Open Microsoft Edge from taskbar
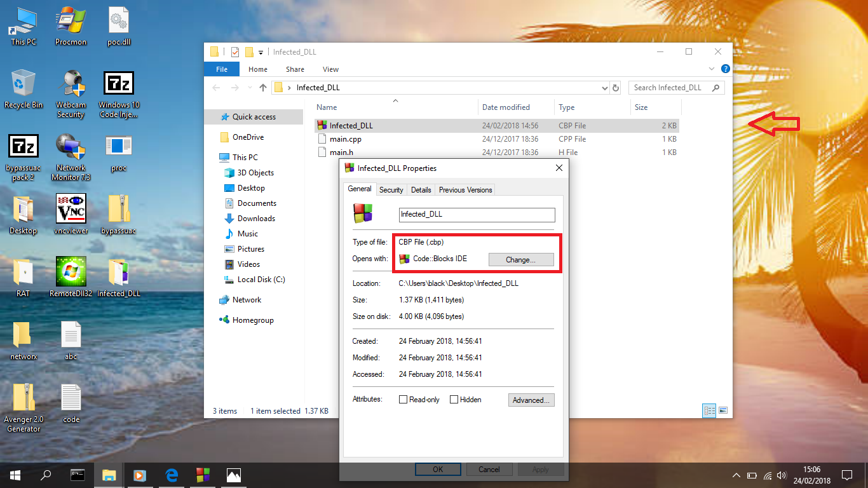 pos(171,474)
